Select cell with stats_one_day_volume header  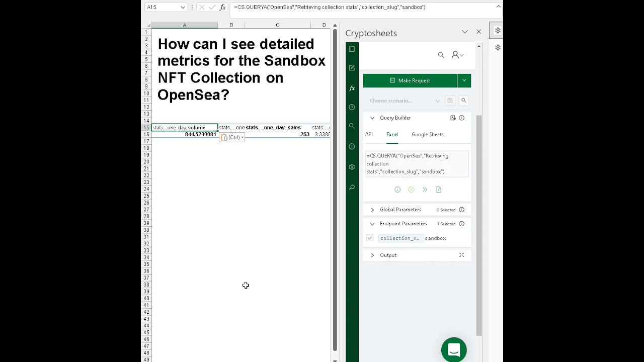185,128
